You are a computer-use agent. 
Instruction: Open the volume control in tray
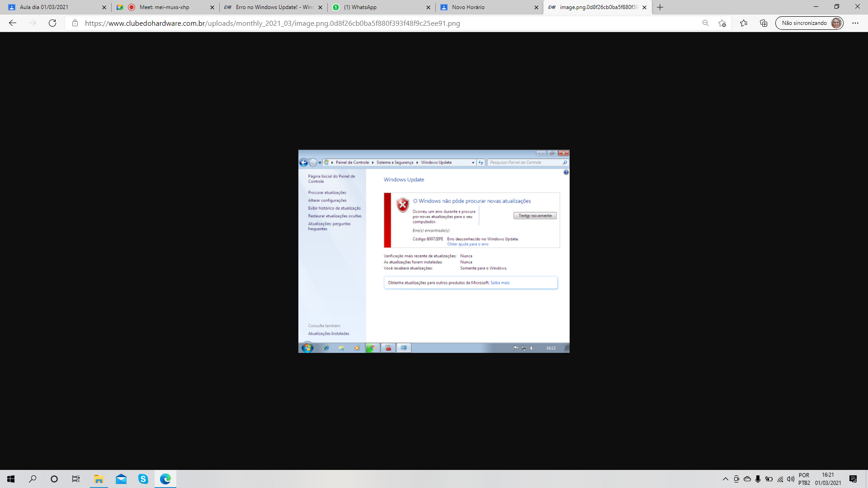coord(791,479)
